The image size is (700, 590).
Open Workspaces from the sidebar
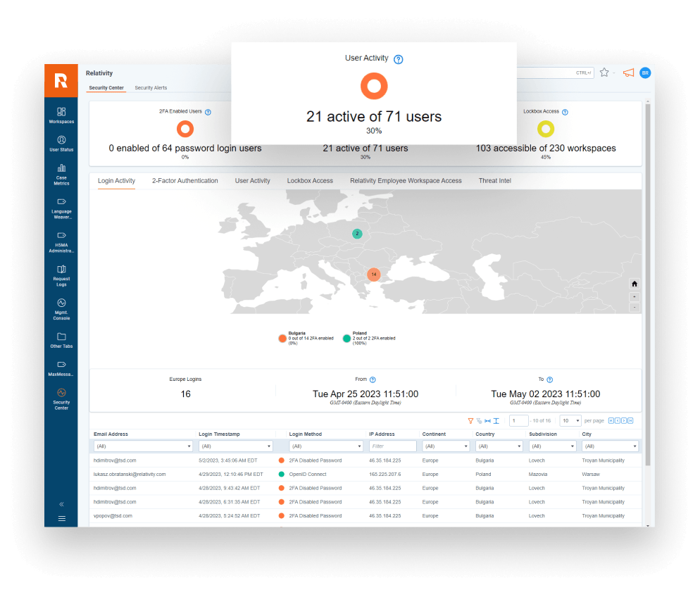point(61,115)
